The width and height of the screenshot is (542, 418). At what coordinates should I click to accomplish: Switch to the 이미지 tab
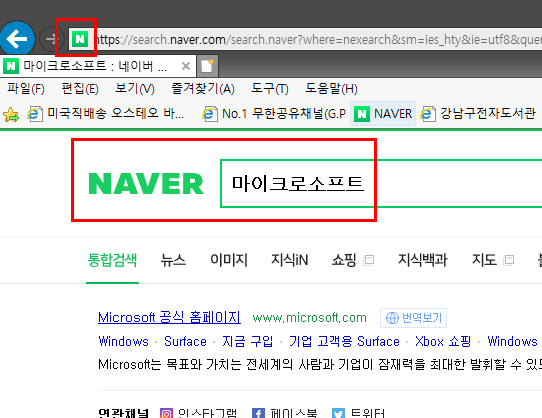click(x=229, y=260)
